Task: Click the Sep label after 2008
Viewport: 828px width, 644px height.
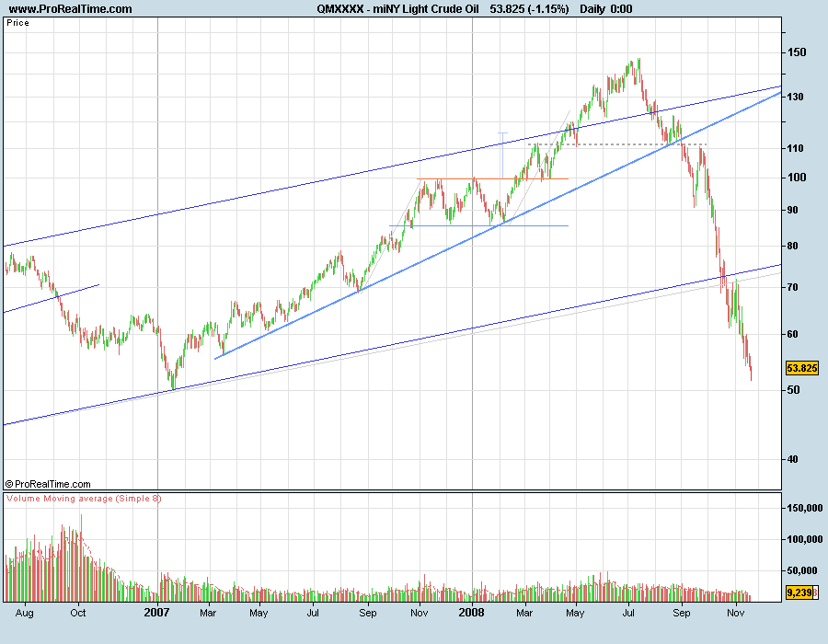Action: [681, 613]
